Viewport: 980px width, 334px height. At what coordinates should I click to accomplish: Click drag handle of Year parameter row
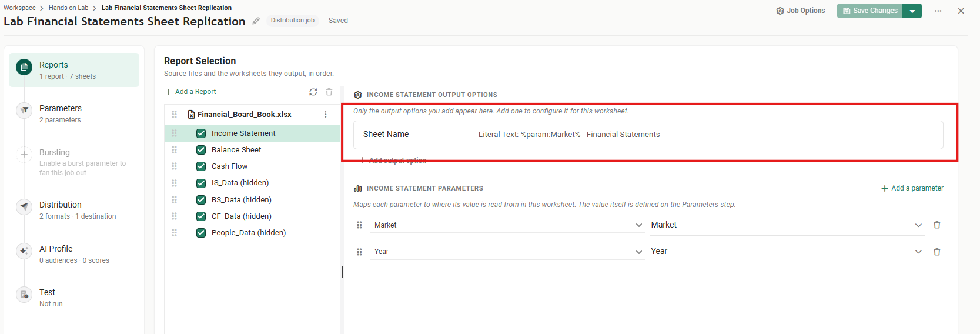coord(359,252)
